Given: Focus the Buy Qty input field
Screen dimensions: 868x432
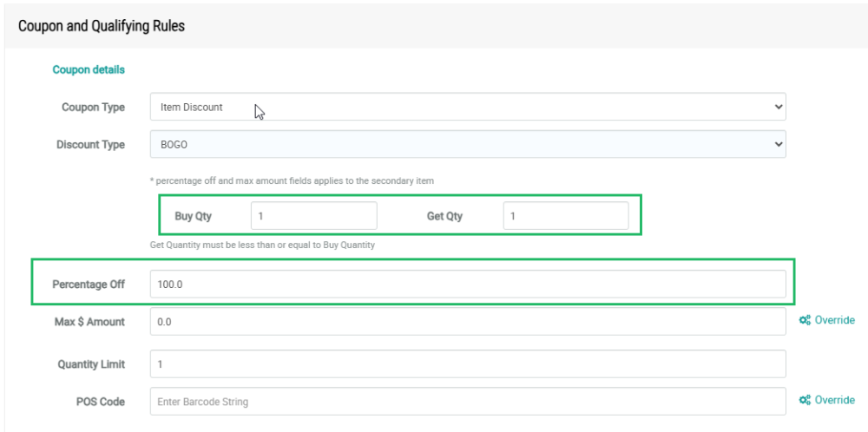Looking at the screenshot, I should coord(313,216).
